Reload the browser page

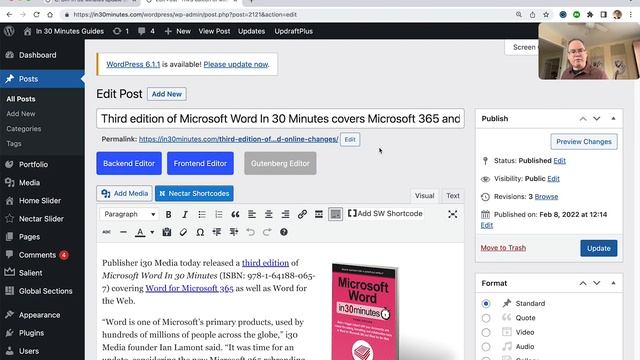point(36,14)
